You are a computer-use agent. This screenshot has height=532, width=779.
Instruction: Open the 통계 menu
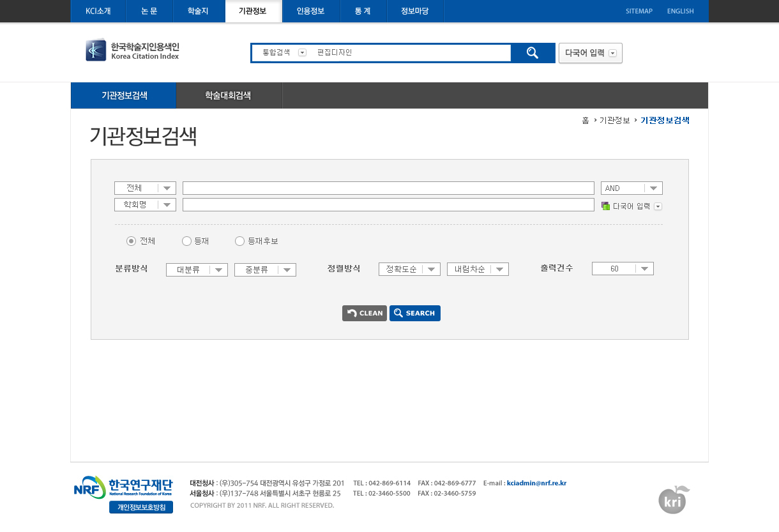363,11
